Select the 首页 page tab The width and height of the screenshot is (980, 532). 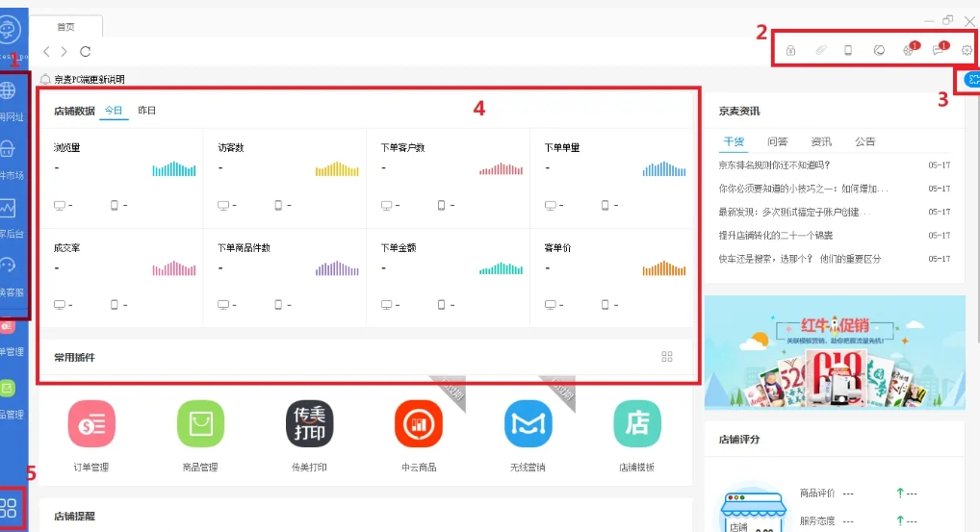coord(65,27)
